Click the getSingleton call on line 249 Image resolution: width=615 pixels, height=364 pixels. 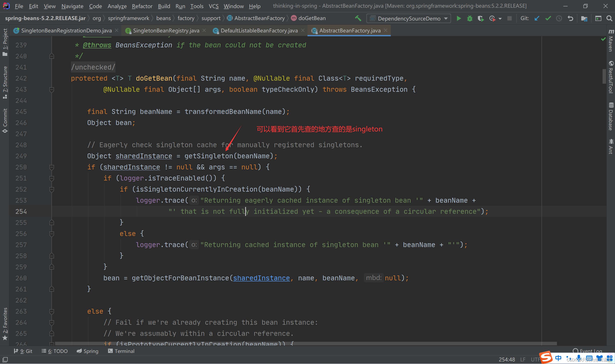(x=209, y=156)
